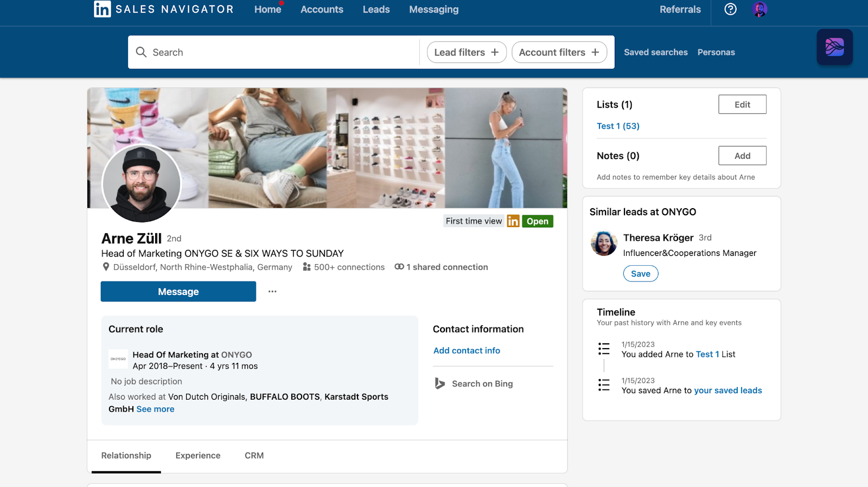Image resolution: width=868 pixels, height=487 pixels.
Task: Click the timeline list icon for saved leads event
Action: coord(604,385)
